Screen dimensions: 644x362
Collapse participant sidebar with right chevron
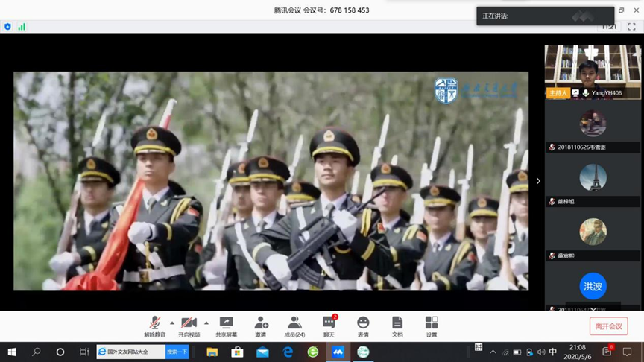pyautogui.click(x=538, y=181)
